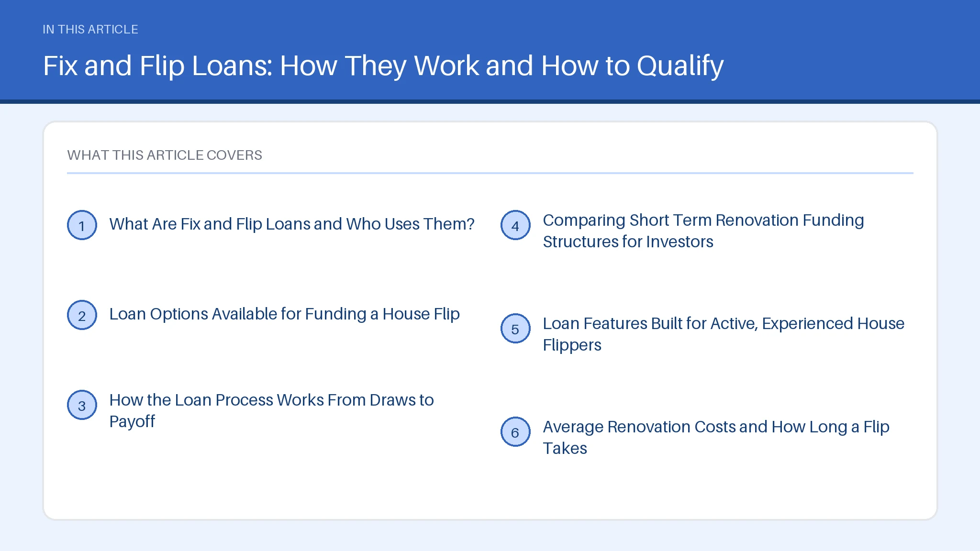Viewport: 980px width, 551px height.
Task: Click the number 6 circle badge
Action: (515, 431)
